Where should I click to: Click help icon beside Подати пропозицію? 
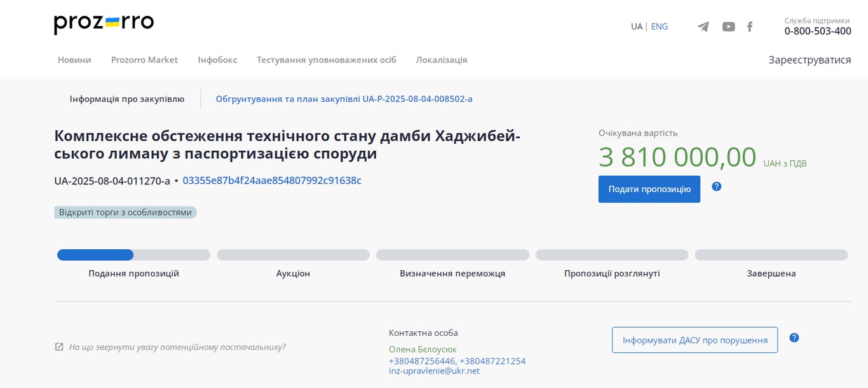tap(717, 186)
